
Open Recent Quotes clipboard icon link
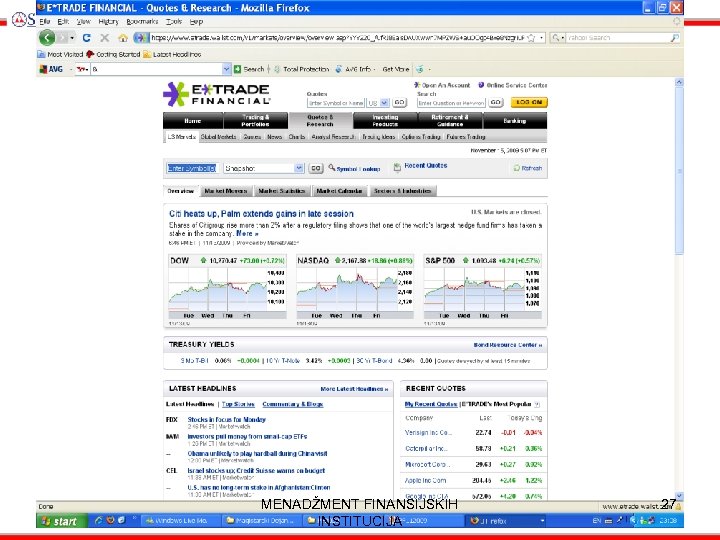397,168
